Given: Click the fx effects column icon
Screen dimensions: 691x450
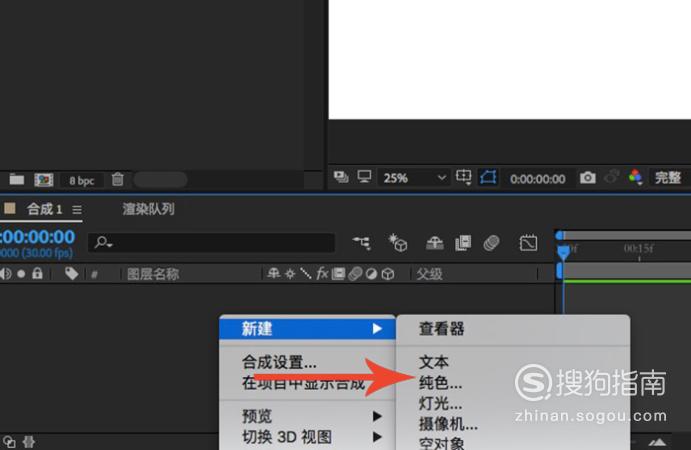Looking at the screenshot, I should click(322, 274).
